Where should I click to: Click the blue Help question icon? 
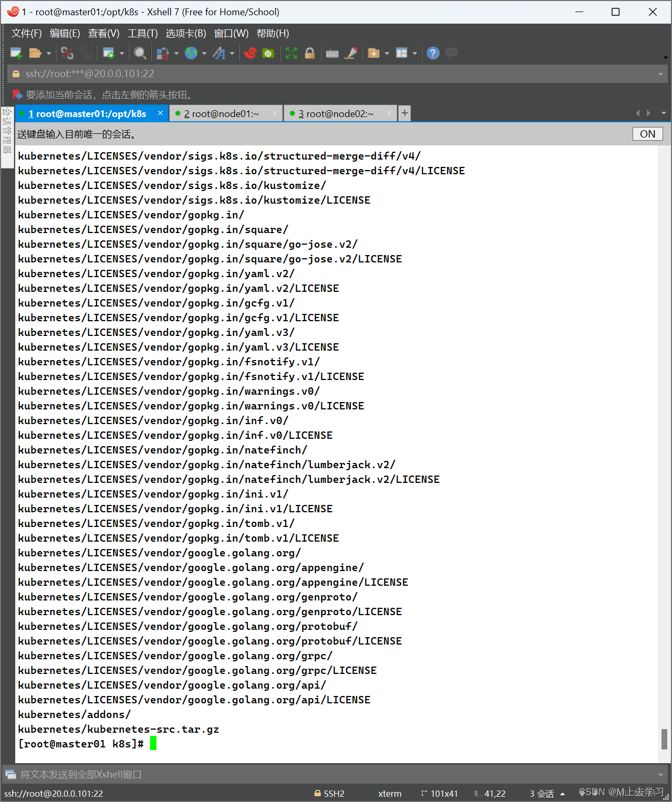coord(433,53)
